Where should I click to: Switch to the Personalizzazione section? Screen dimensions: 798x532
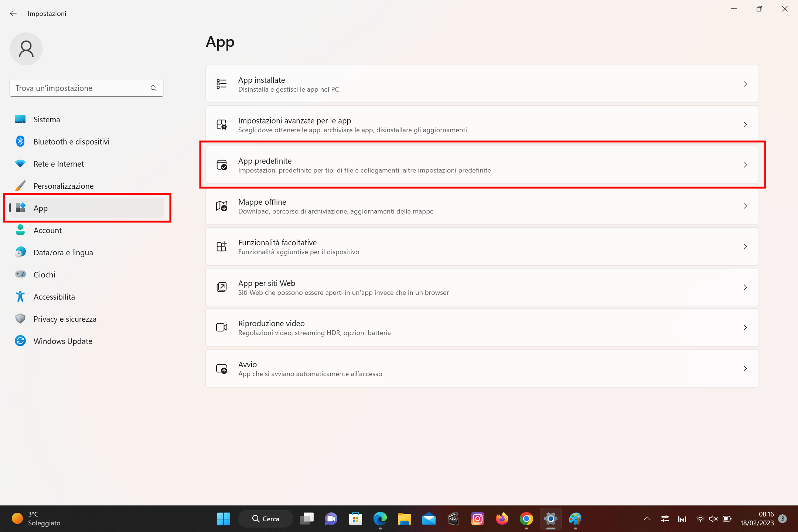pos(64,186)
